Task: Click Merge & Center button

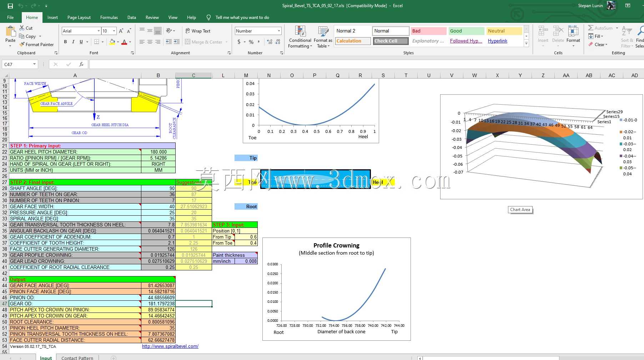Action: click(x=204, y=42)
